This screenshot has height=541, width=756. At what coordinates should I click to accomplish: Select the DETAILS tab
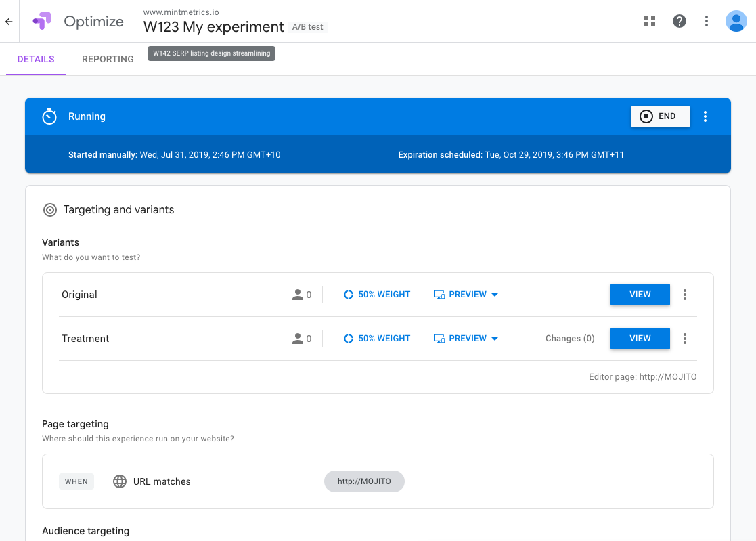pyautogui.click(x=35, y=59)
